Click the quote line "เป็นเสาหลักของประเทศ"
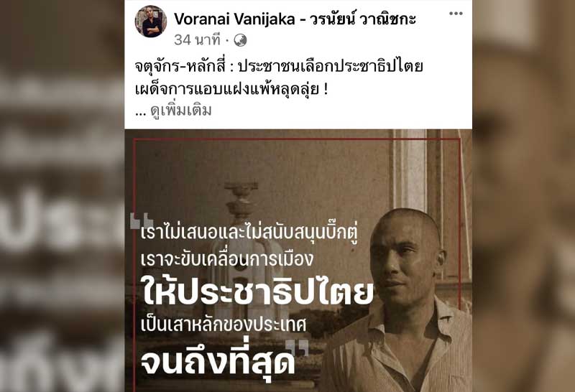The image size is (575, 392). pyautogui.click(x=224, y=325)
